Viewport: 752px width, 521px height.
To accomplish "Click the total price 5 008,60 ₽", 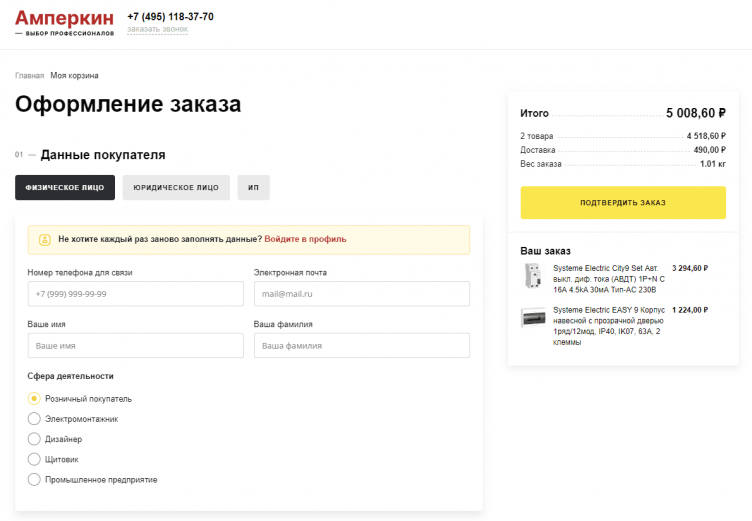I will (695, 113).
